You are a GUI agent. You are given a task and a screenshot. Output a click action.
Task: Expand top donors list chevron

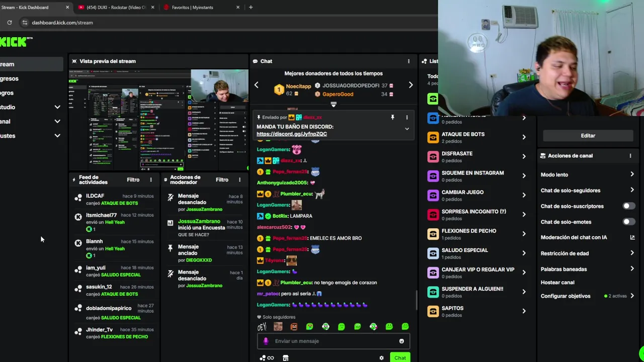[x=333, y=105]
